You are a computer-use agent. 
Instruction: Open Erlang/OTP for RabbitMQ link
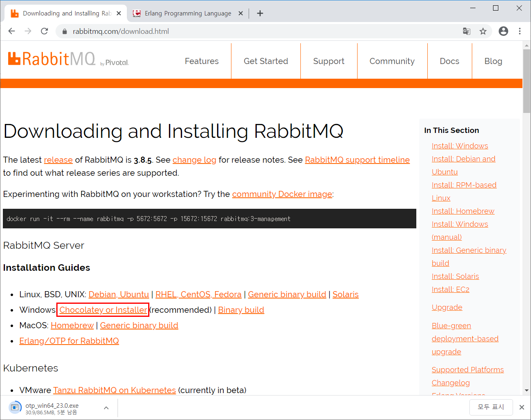point(69,341)
